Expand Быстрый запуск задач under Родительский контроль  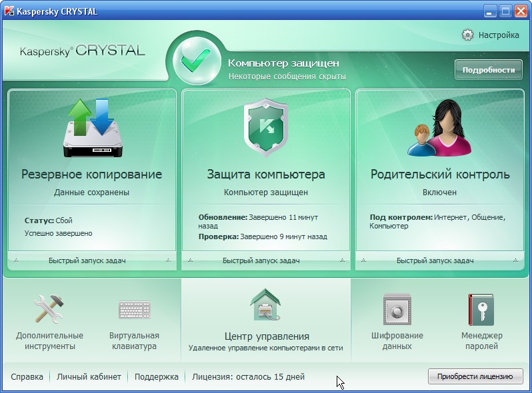(x=440, y=260)
